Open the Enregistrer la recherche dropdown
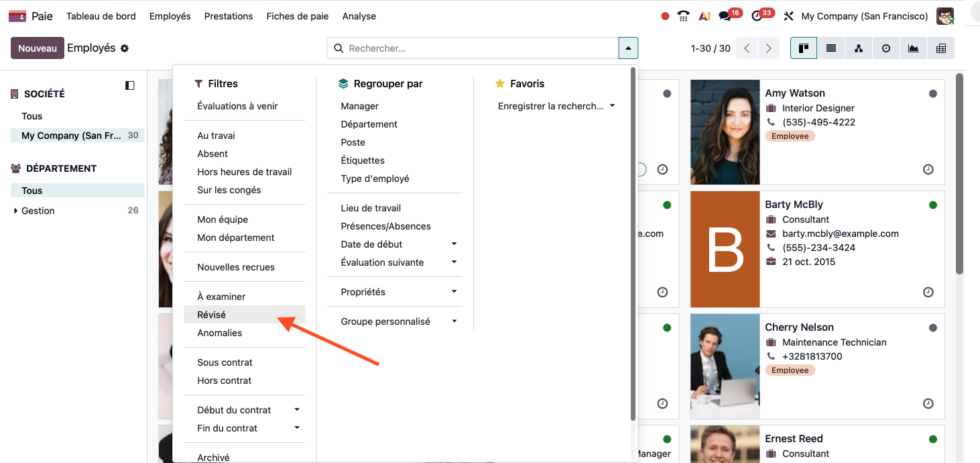The image size is (980, 463). point(556,106)
